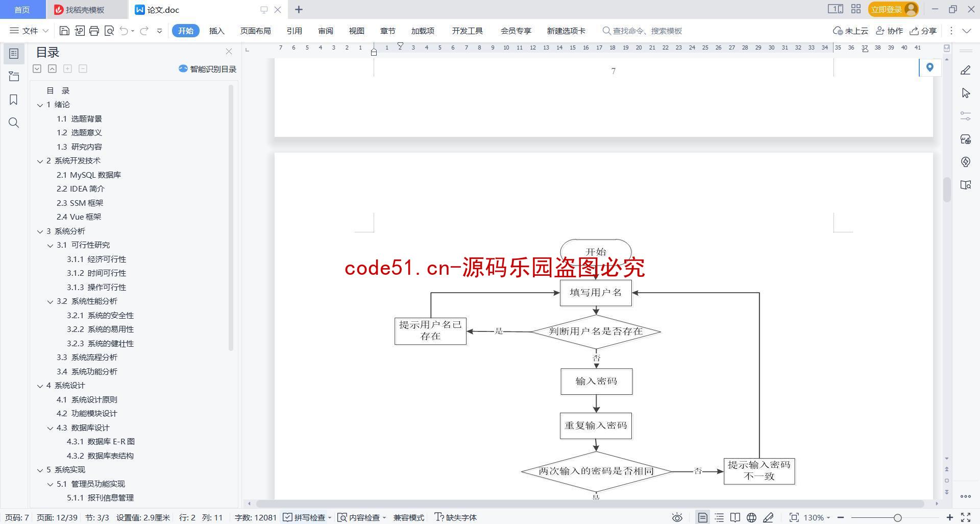Open the search sidebar magnifier icon
This screenshot has height=524, width=980.
(14, 123)
